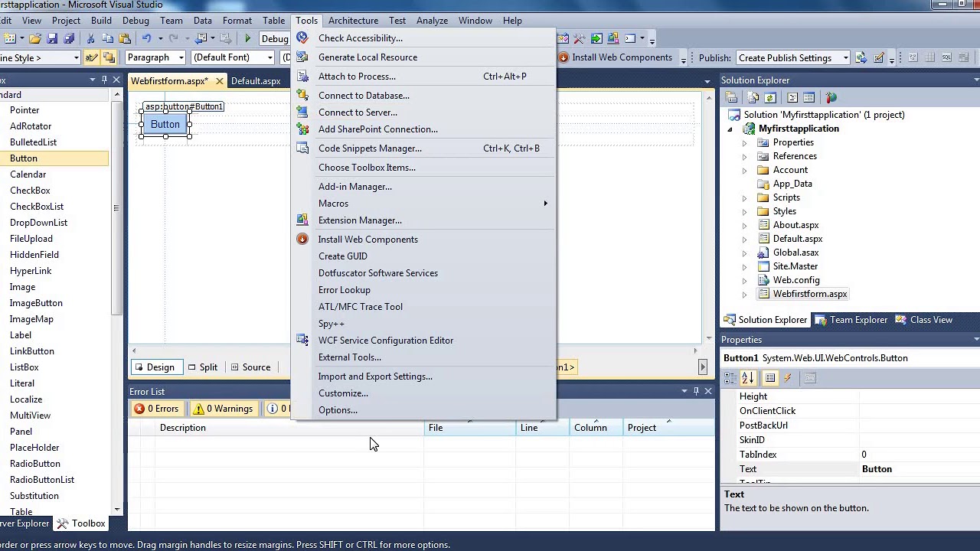The image size is (980, 551).
Task: Expand the References node
Action: 744,156
